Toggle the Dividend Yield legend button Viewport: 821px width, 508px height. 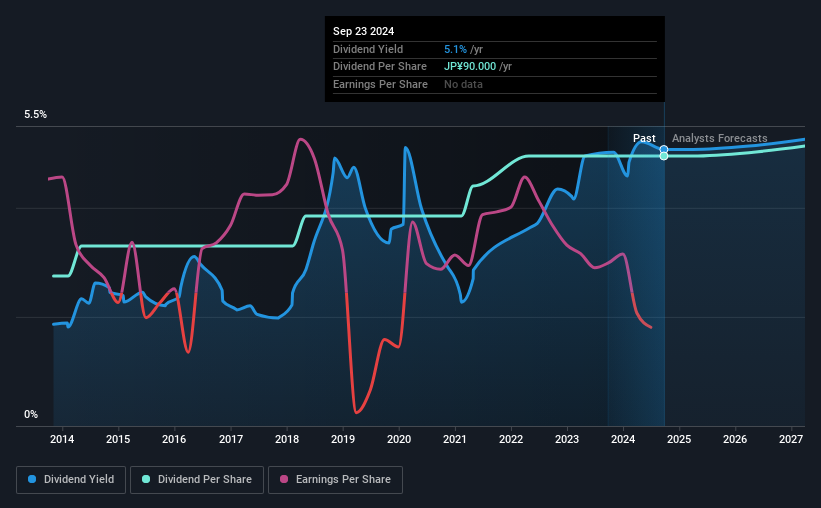coord(71,480)
